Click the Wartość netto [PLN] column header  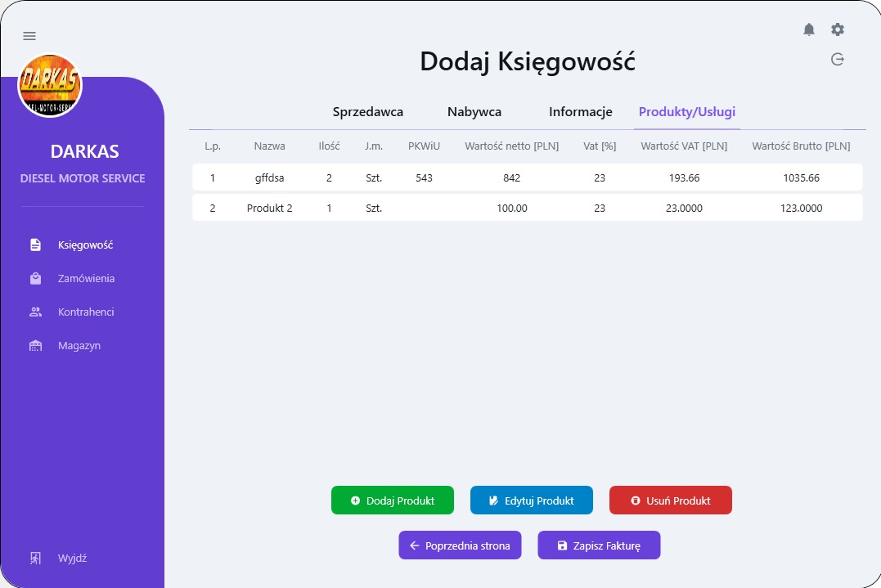point(512,146)
